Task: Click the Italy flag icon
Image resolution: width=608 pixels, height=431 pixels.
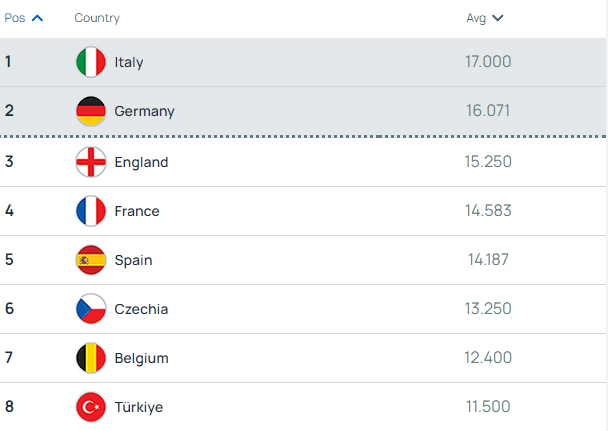Action: tap(91, 62)
